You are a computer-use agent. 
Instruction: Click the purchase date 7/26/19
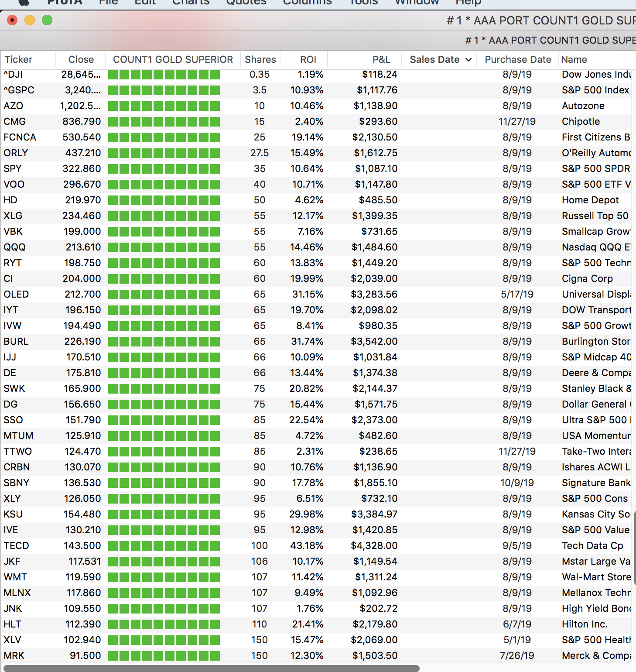[x=517, y=655]
